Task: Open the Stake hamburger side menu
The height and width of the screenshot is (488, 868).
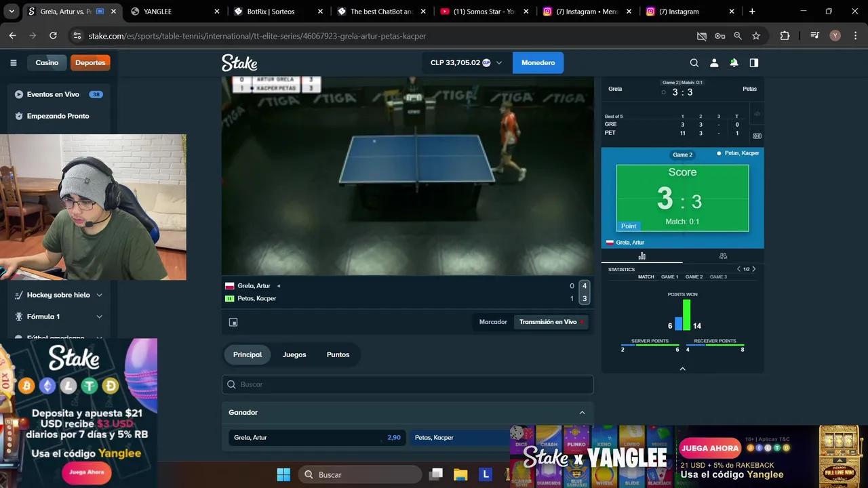Action: (x=13, y=63)
